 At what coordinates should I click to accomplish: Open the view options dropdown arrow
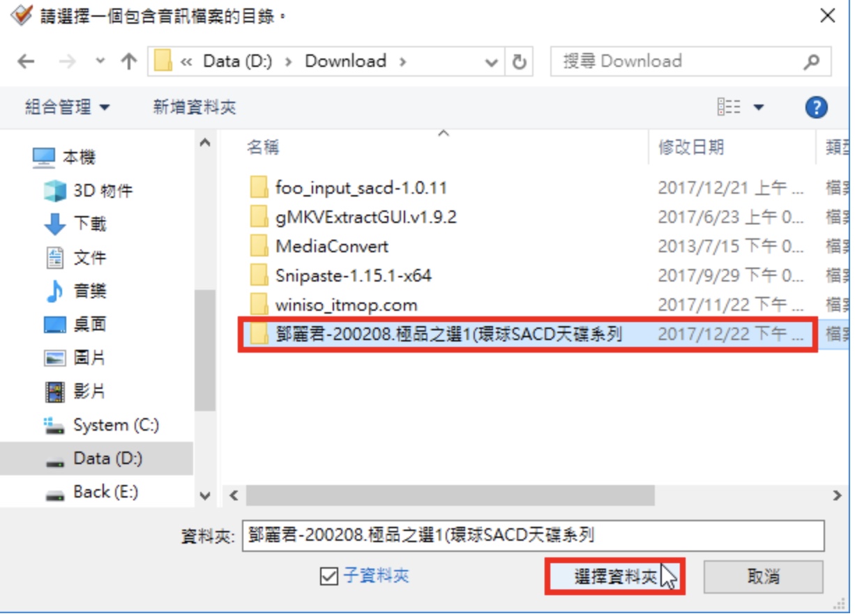[758, 107]
